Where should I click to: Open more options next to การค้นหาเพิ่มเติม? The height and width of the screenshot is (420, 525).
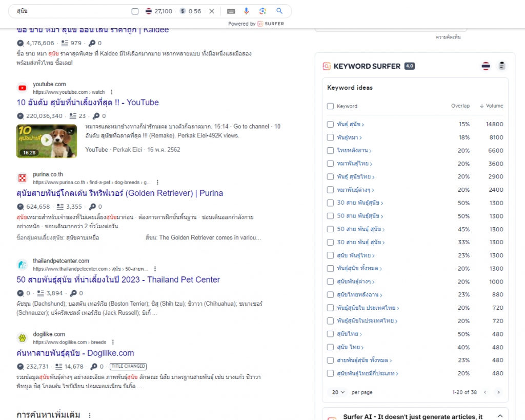(90, 415)
